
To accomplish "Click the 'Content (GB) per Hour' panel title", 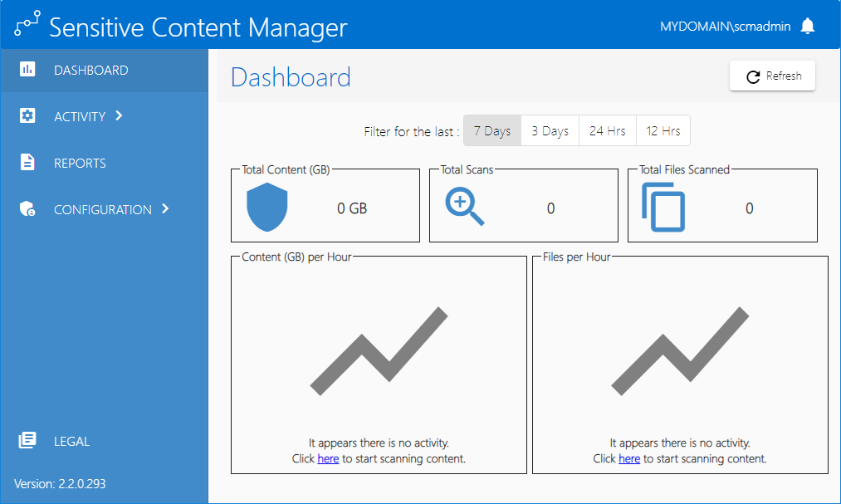I will pos(296,257).
